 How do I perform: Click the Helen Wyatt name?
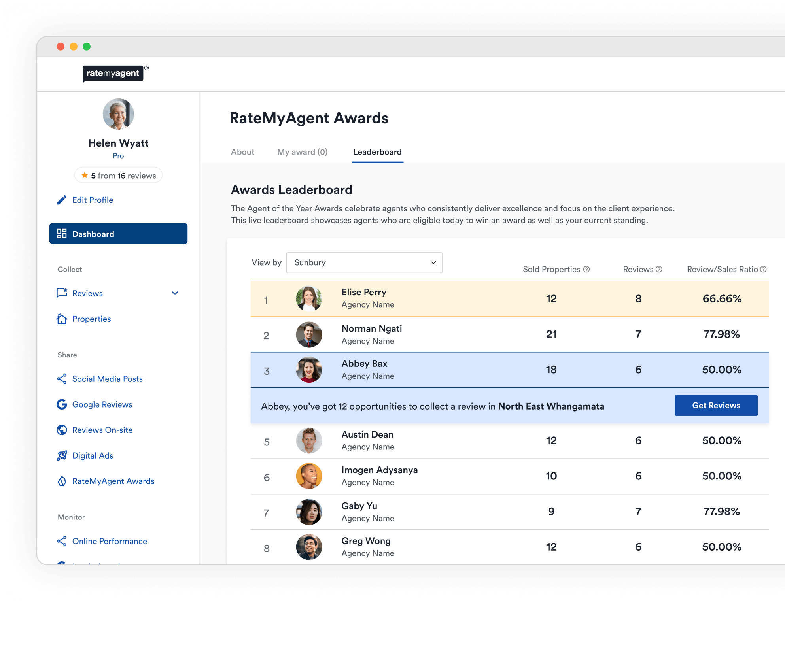tap(118, 143)
